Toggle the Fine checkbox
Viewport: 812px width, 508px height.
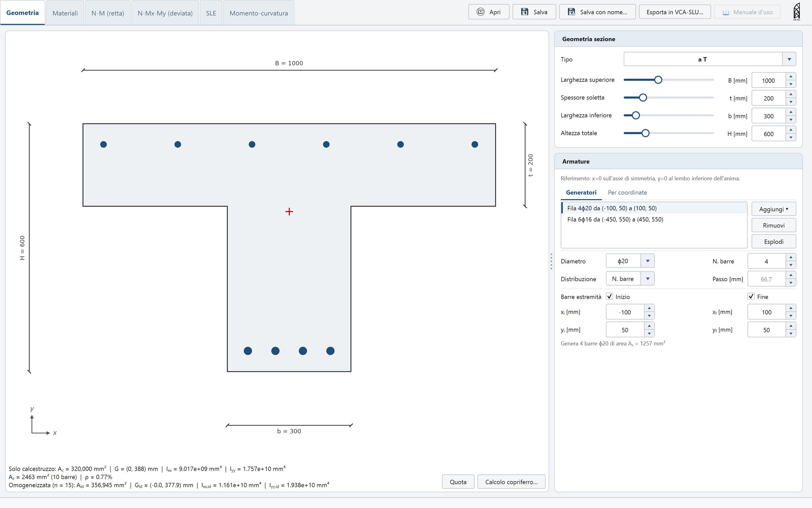(x=751, y=296)
